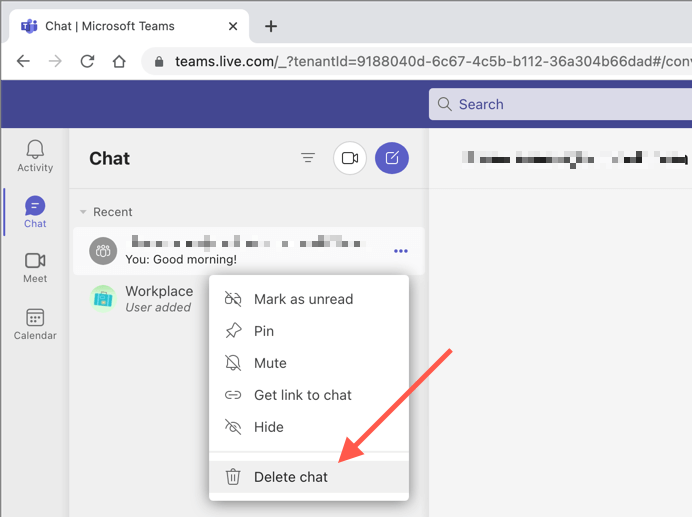Go to browser home page icon
The height and width of the screenshot is (517, 692).
(x=119, y=61)
